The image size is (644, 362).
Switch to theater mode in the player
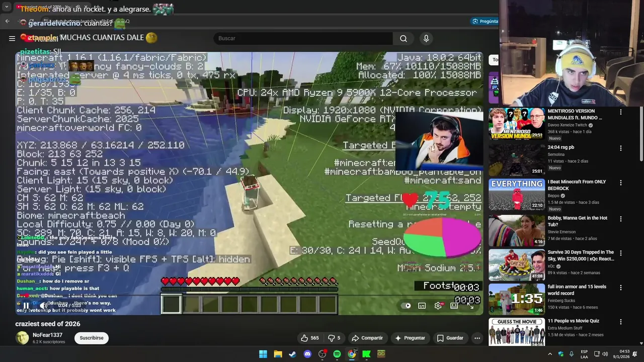[x=454, y=306]
